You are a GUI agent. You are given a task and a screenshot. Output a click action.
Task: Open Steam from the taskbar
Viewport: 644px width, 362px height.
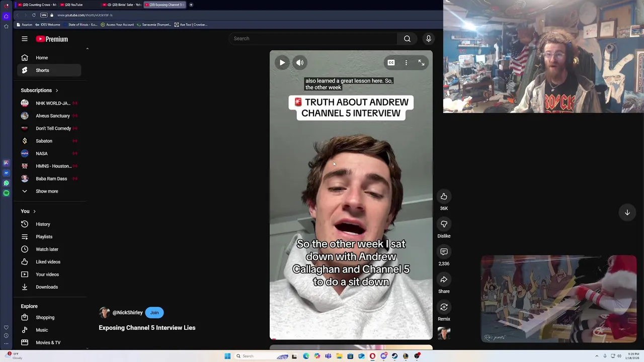click(x=394, y=356)
